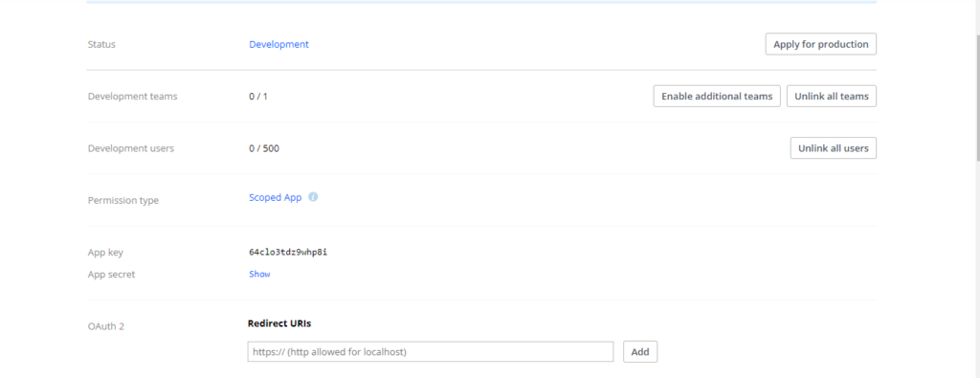Click the Redirect URIs heading

pyautogui.click(x=279, y=323)
